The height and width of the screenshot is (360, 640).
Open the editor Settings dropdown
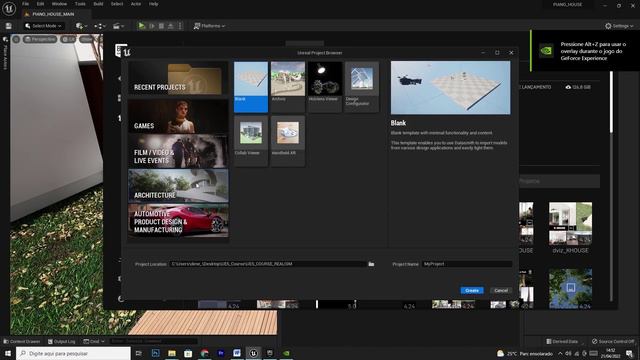click(619, 26)
